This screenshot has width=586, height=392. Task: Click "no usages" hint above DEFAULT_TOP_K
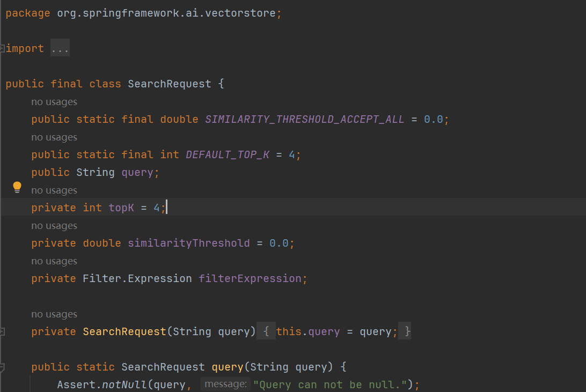(x=54, y=137)
